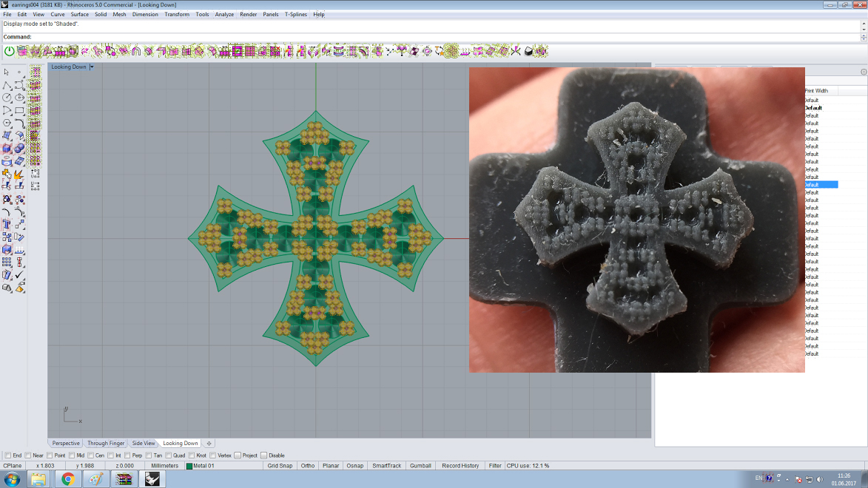The image size is (868, 488).
Task: Check the Vertex snap option
Action: [212, 455]
